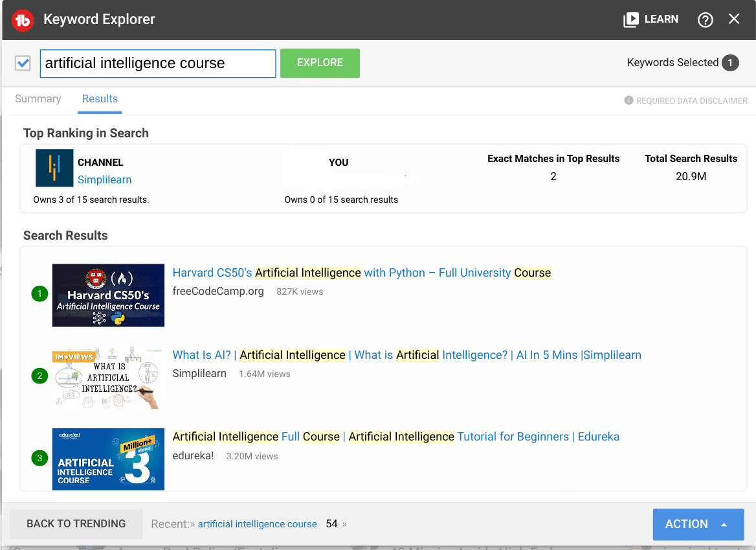
Task: Expand the Action dropdown button
Action: 698,524
